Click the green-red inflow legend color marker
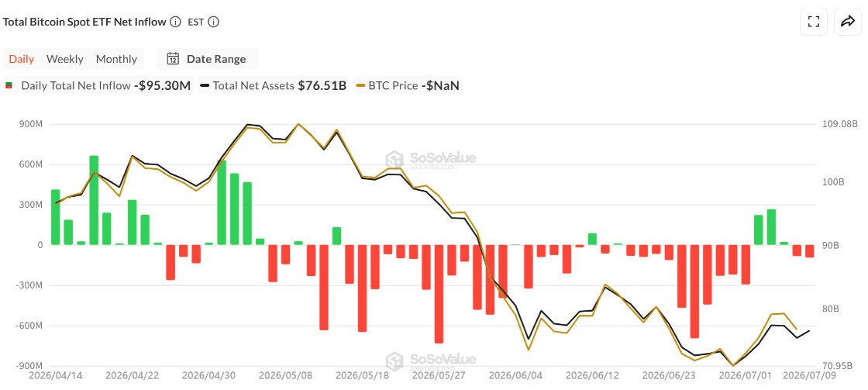Viewport: 868px width, 390px height. coord(9,86)
